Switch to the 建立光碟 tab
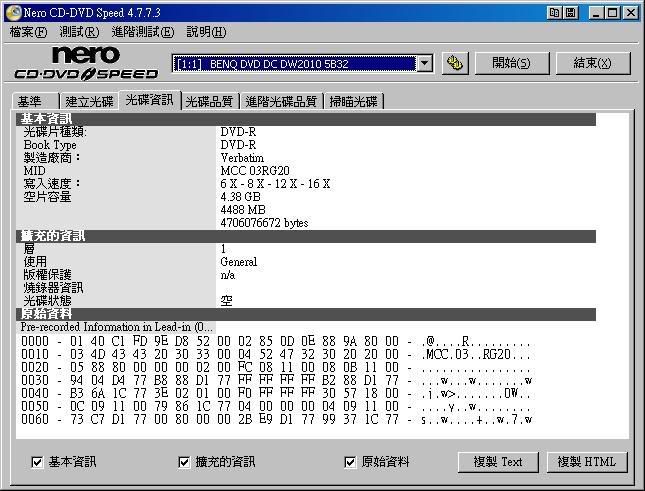The width and height of the screenshot is (645, 491). (x=89, y=101)
